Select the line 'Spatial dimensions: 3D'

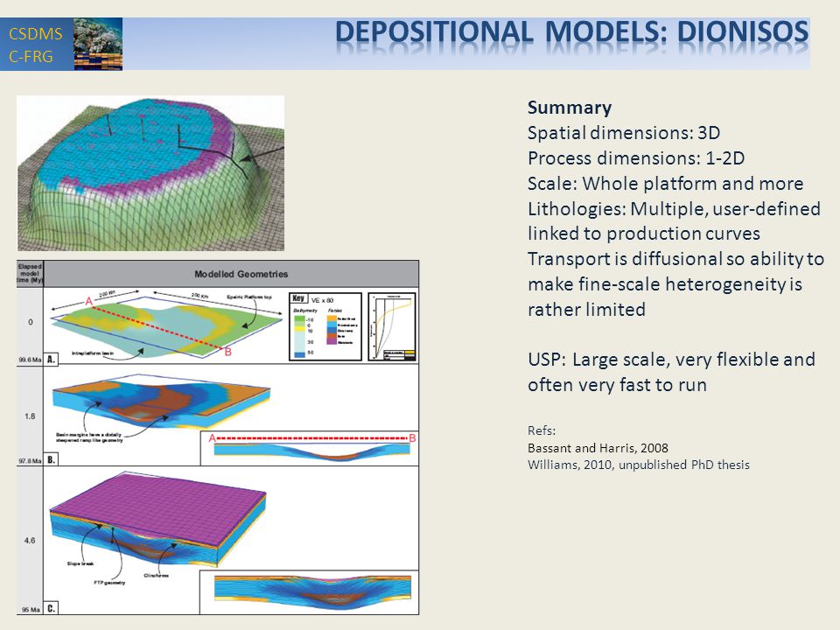(624, 133)
